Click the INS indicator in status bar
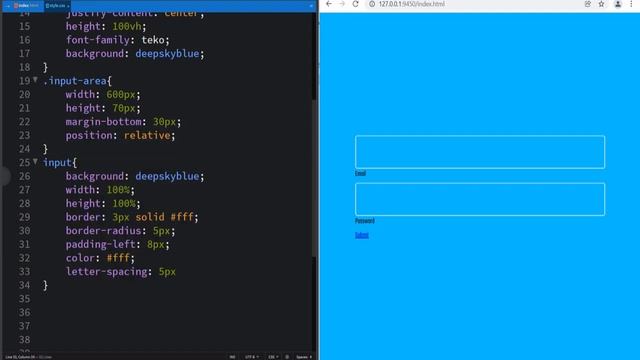The image size is (640, 360). pyautogui.click(x=232, y=357)
